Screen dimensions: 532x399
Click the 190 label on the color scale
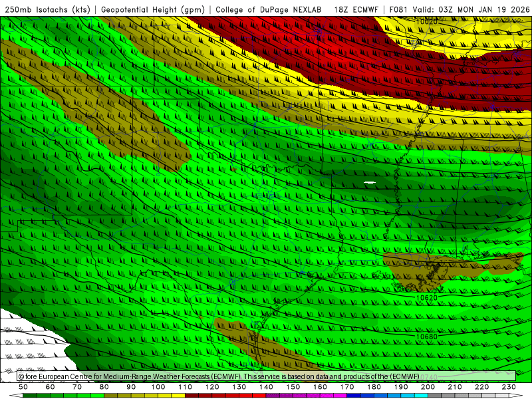(x=401, y=387)
